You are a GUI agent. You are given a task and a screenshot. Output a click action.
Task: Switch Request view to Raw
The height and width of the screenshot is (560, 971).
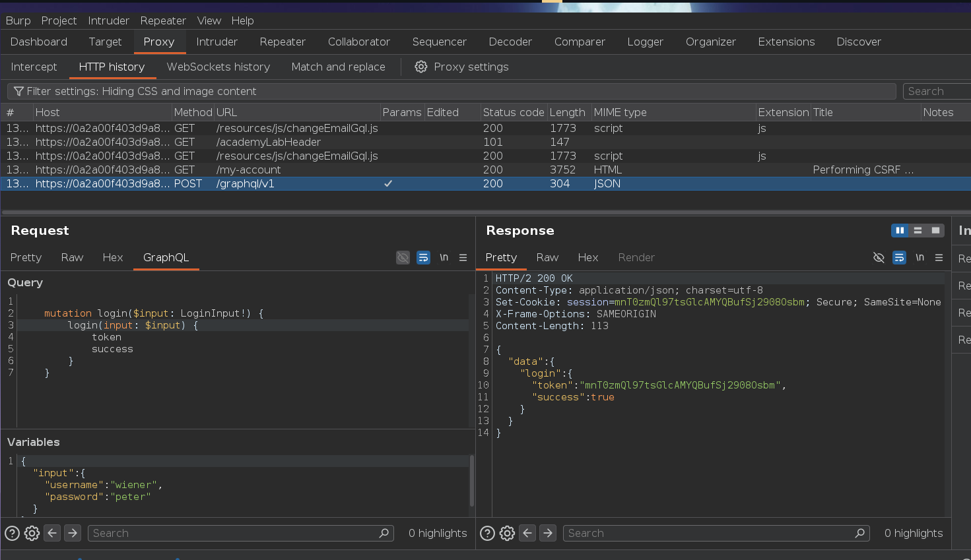click(x=72, y=257)
